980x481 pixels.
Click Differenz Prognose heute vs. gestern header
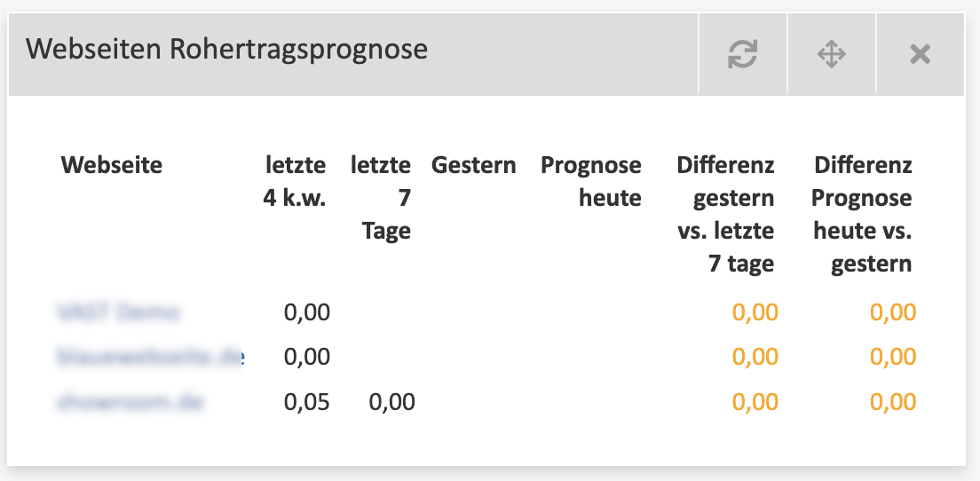click(x=861, y=214)
